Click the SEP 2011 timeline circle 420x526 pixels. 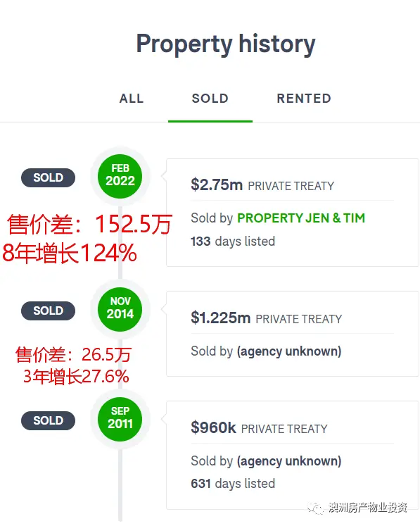[120, 419]
